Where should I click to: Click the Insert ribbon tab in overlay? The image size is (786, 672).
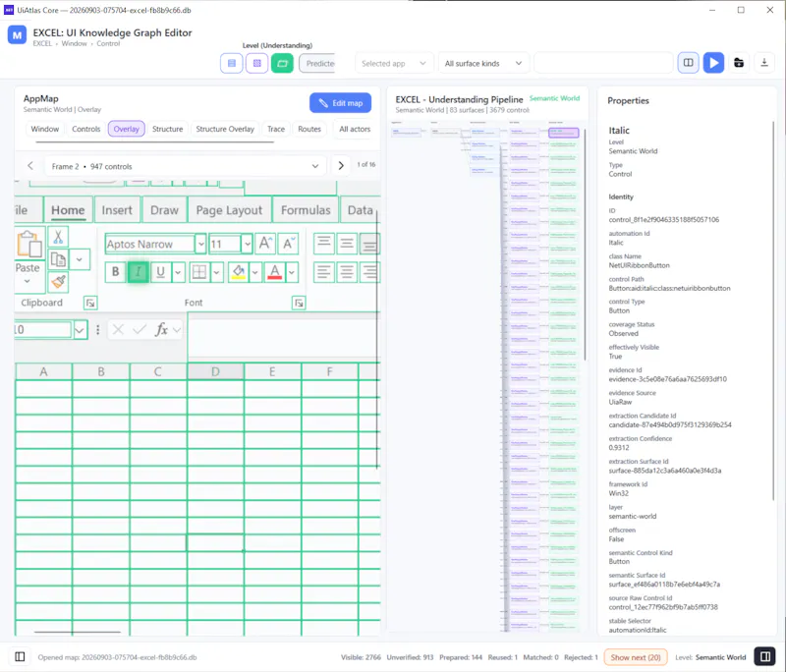pyautogui.click(x=117, y=210)
